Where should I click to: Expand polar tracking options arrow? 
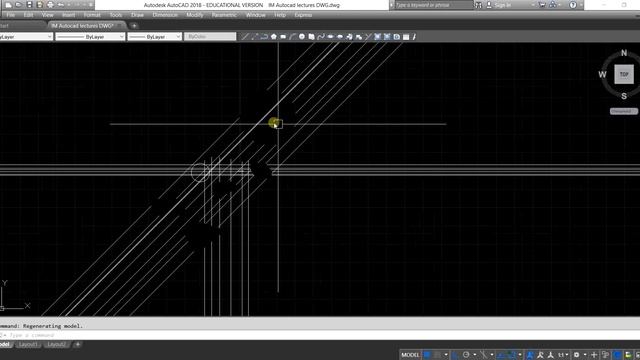click(x=474, y=355)
